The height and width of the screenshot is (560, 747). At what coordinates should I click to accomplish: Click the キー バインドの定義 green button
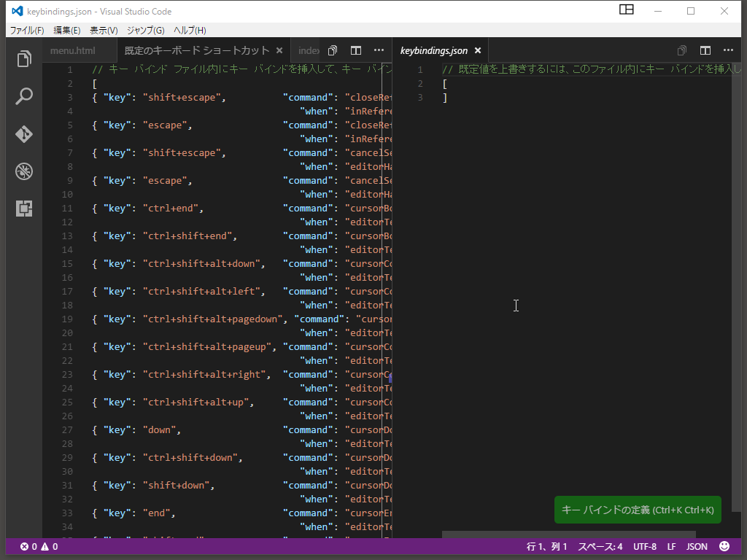tap(638, 510)
